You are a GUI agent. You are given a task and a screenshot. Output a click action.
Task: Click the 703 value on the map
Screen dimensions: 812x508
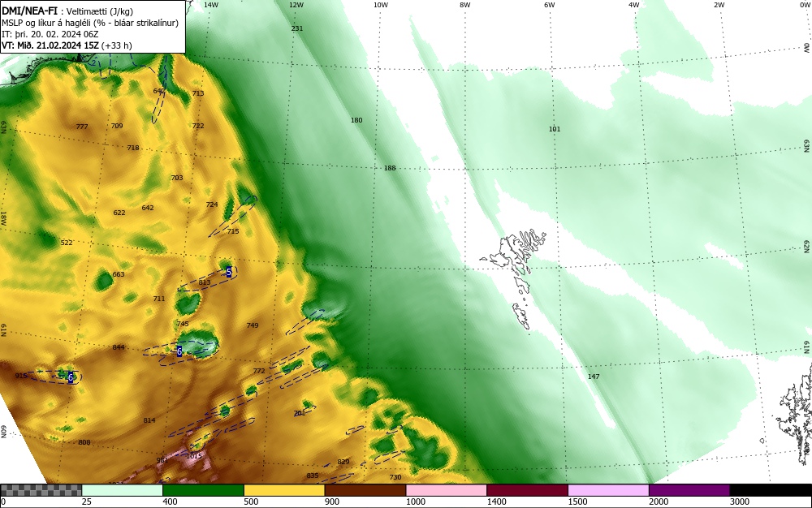(176, 178)
